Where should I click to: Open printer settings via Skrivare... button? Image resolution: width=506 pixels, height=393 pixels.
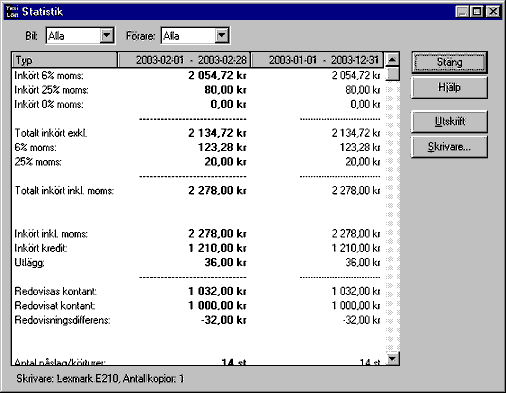(x=449, y=146)
